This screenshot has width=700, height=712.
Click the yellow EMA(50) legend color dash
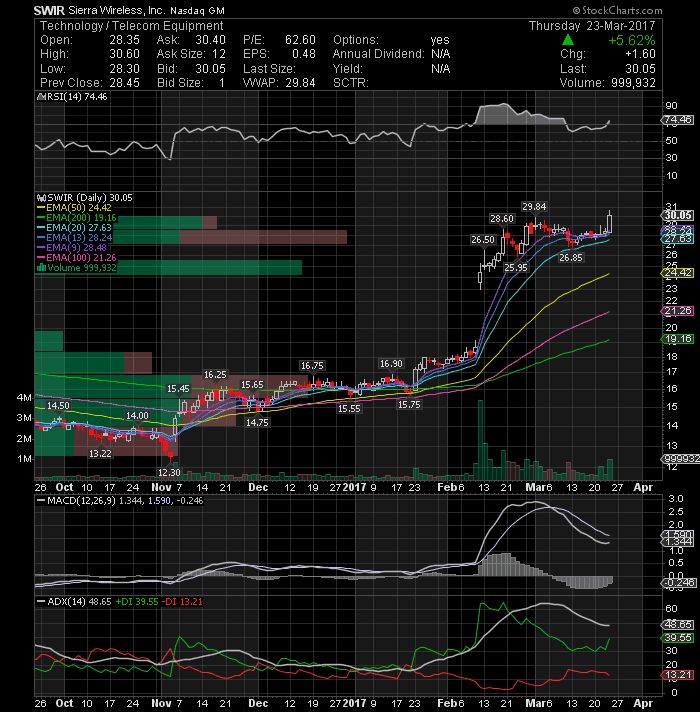coord(41,208)
